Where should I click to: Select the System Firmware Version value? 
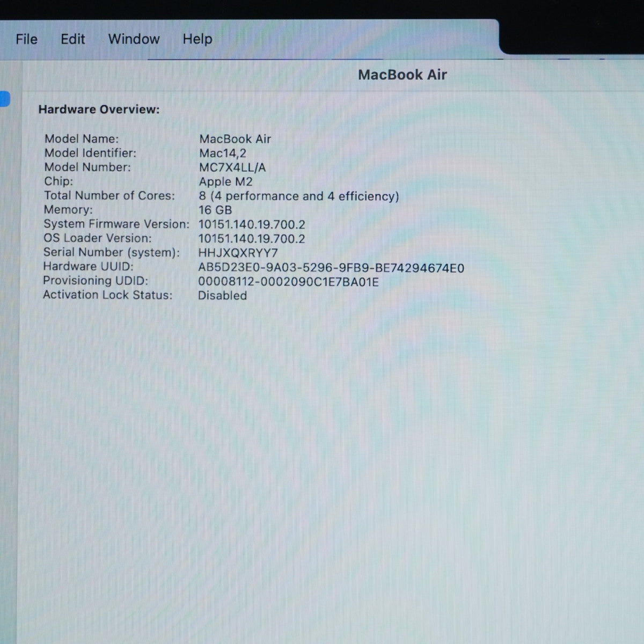252,224
